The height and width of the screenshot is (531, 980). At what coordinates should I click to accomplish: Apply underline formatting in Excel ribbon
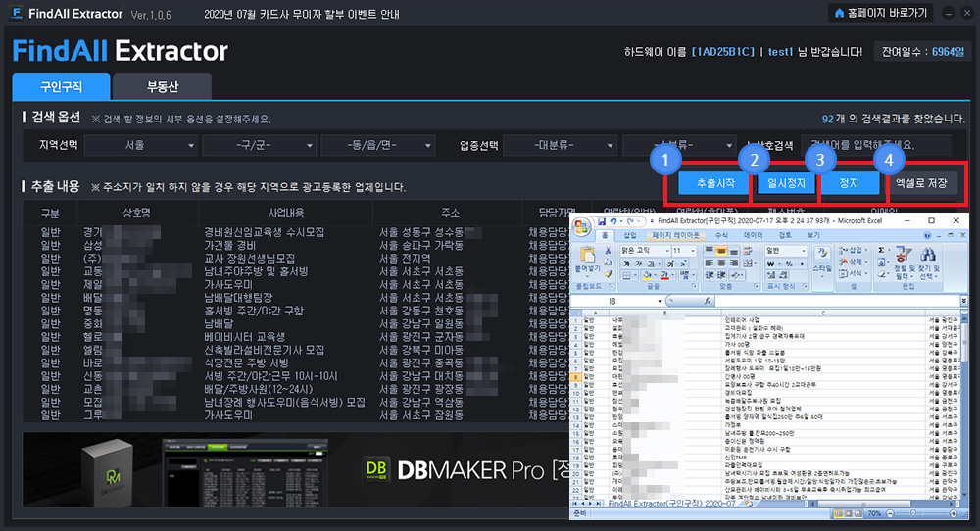click(x=652, y=265)
